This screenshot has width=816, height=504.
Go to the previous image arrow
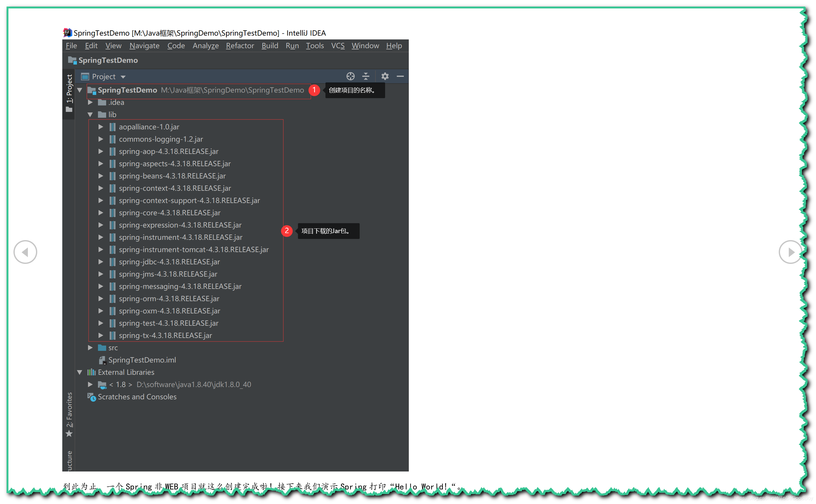point(25,252)
